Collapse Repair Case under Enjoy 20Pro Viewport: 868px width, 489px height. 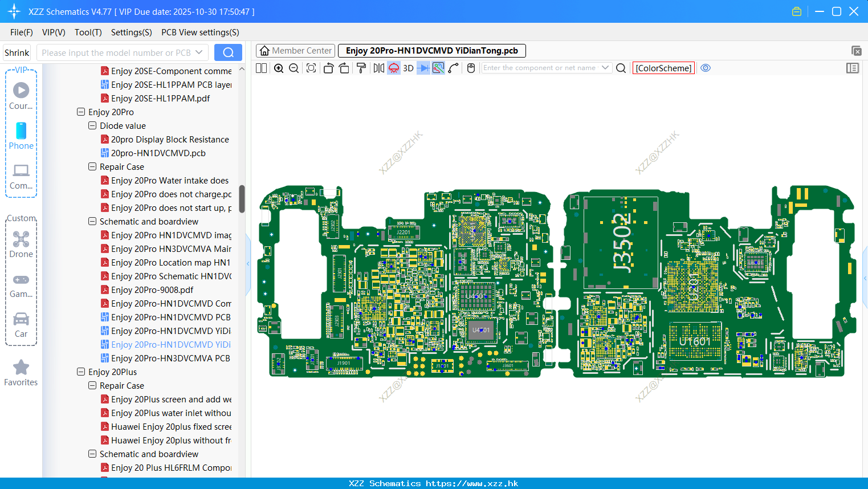pos(92,167)
